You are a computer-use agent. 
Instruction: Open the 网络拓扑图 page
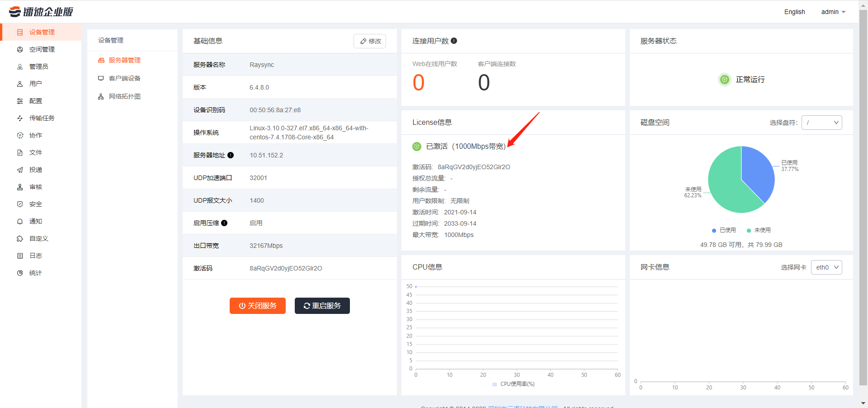tap(124, 96)
